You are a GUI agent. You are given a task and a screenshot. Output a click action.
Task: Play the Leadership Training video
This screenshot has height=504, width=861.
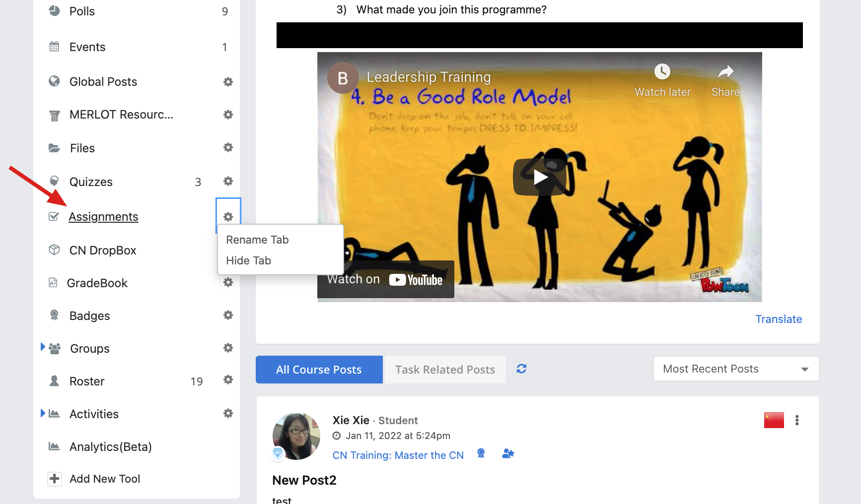[540, 177]
